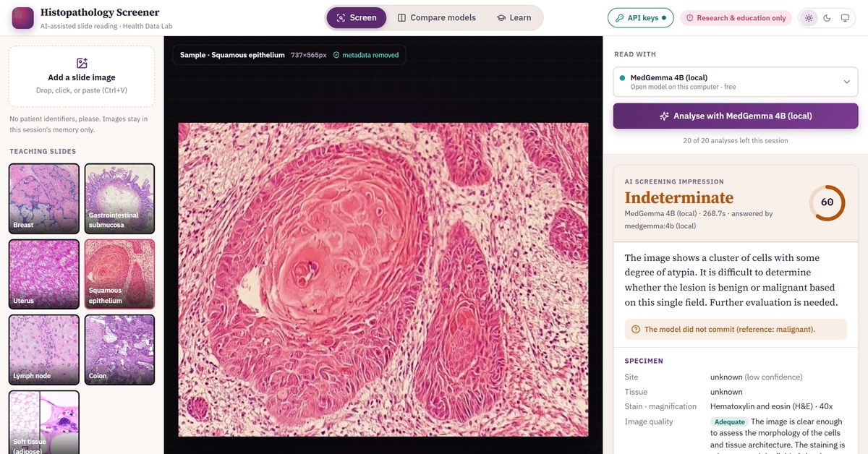Click the 'TEACHING SLIDES' section heading
Viewport: 868px width, 454px height.
43,152
